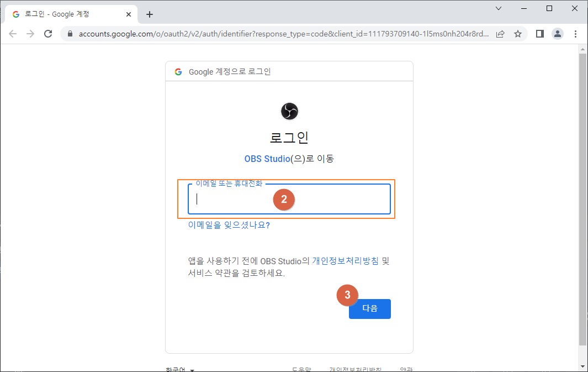Click the address bar URL
Image resolution: width=588 pixels, height=372 pixels.
283,34
